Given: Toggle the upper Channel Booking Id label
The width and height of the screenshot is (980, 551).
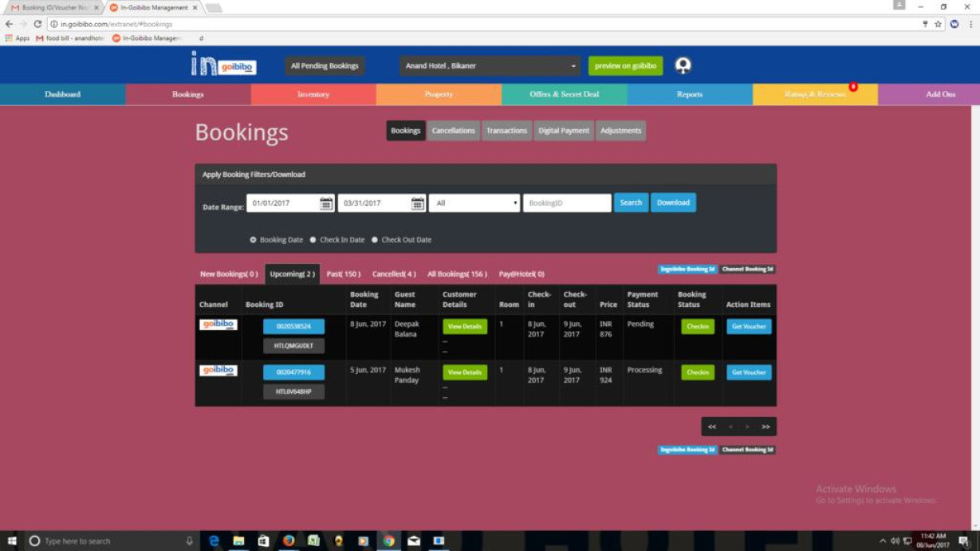Looking at the screenshot, I should 748,270.
